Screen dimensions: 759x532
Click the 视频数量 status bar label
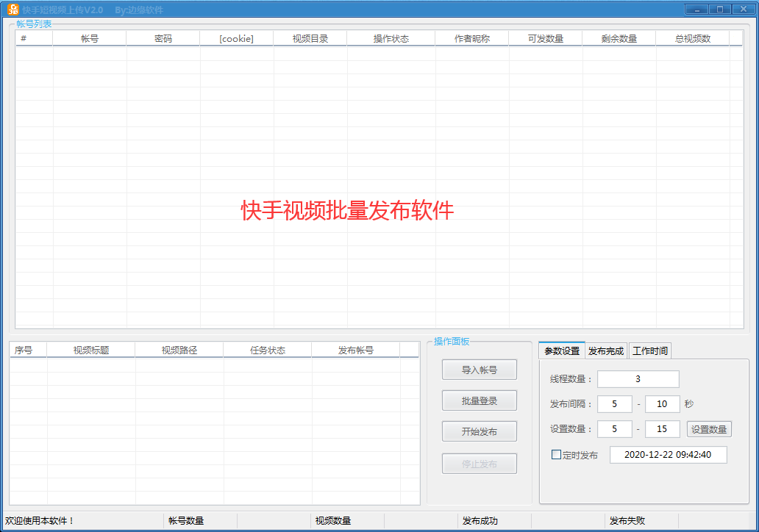(x=333, y=521)
